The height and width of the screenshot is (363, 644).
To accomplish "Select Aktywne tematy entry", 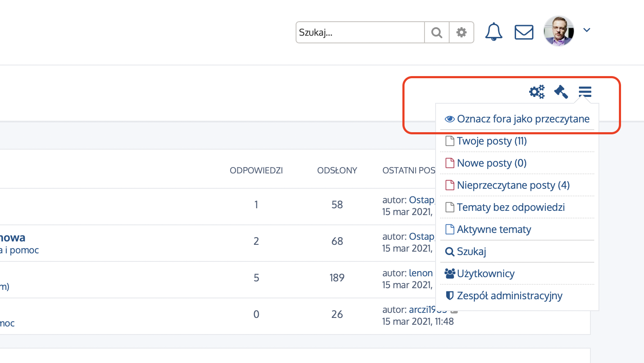I will (x=493, y=230).
